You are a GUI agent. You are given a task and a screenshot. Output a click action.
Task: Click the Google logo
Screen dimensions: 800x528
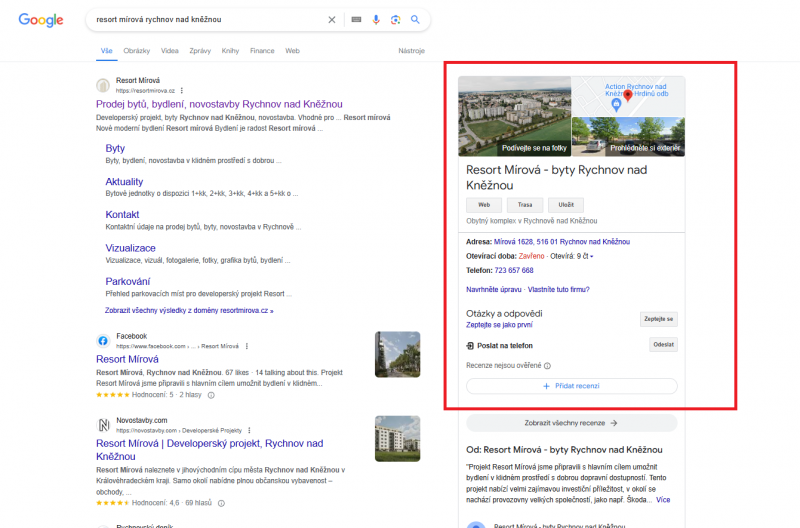point(41,20)
